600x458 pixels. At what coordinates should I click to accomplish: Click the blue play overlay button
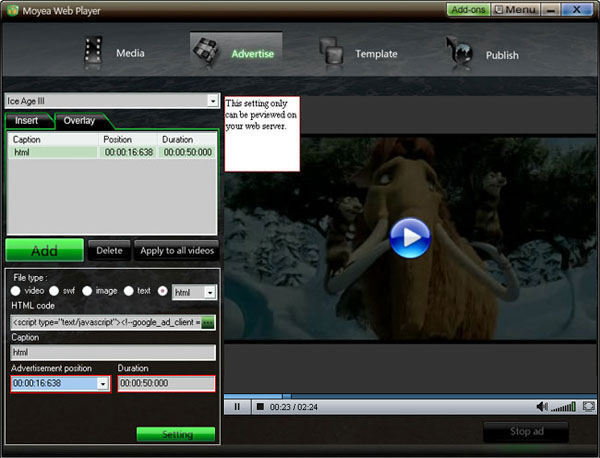410,238
